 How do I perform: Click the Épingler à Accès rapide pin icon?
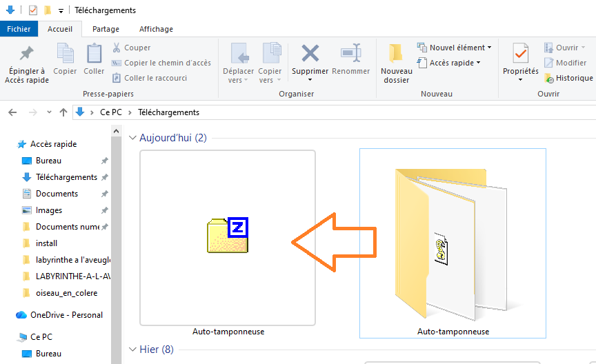[26, 54]
